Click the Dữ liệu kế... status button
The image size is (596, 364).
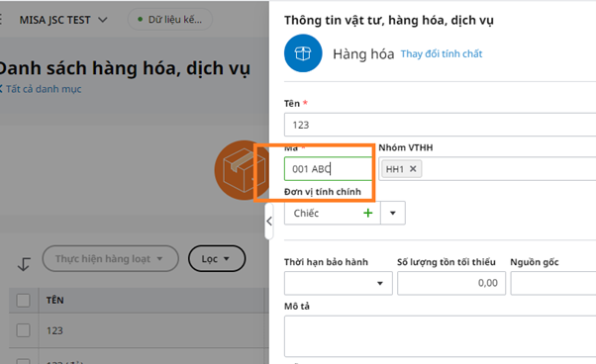point(170,20)
